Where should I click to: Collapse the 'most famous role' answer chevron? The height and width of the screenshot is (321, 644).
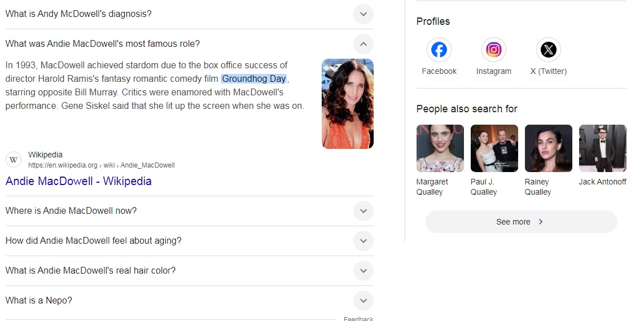pos(363,44)
